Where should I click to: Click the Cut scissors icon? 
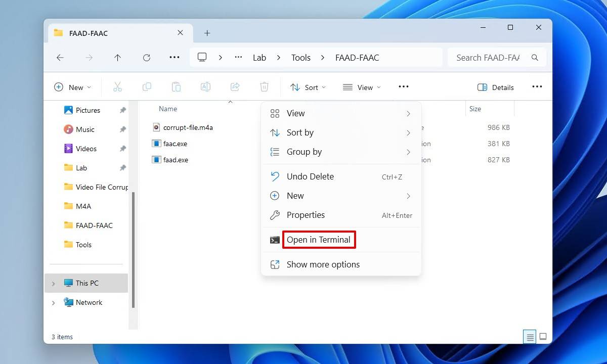tap(117, 87)
